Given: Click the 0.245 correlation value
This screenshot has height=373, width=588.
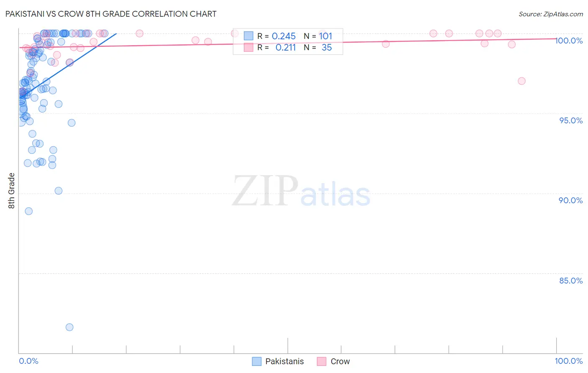Looking at the screenshot, I should coord(284,36).
